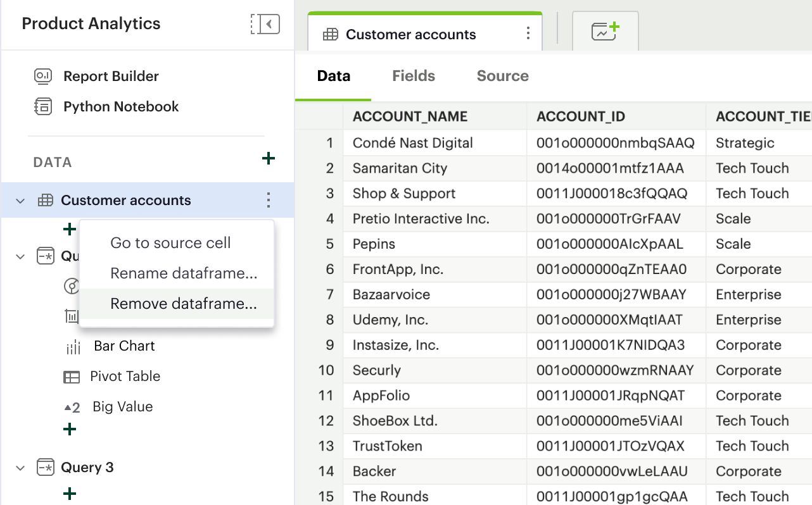Image resolution: width=812 pixels, height=505 pixels.
Task: Select The Rounds cell
Action: pyautogui.click(x=435, y=496)
